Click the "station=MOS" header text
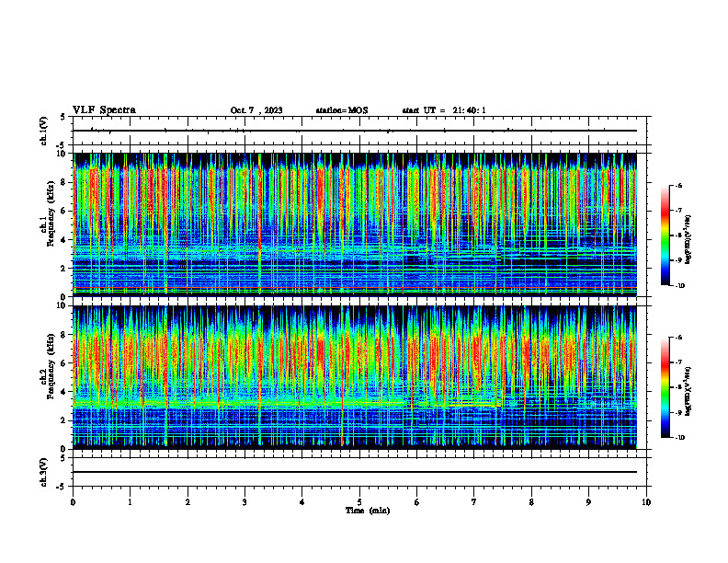 click(342, 110)
